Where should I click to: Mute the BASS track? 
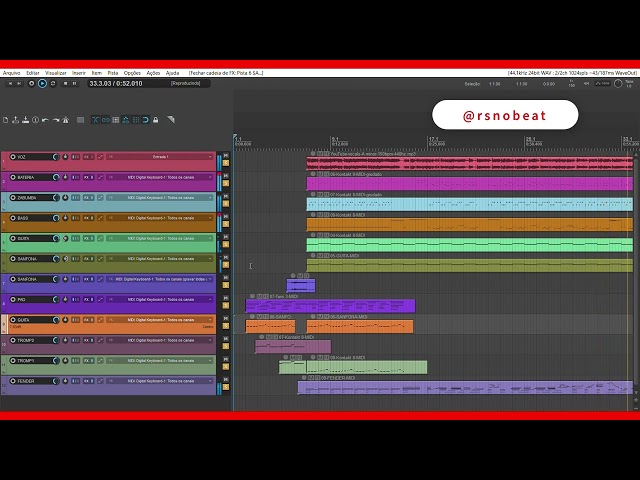[226, 217]
